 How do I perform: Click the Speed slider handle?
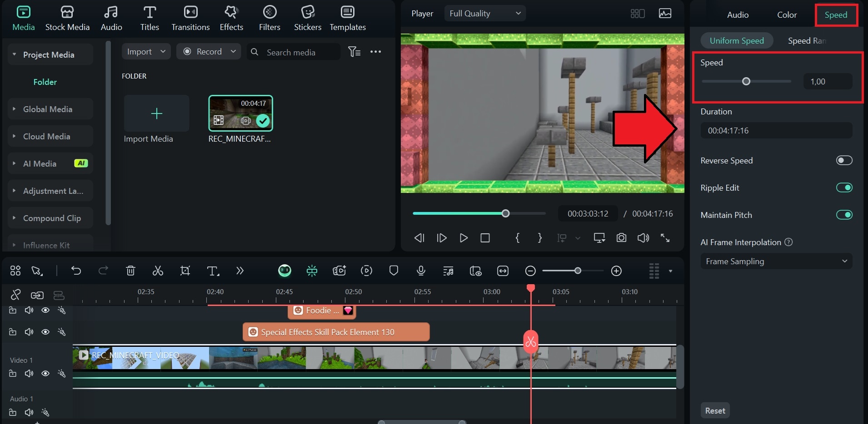(x=746, y=82)
